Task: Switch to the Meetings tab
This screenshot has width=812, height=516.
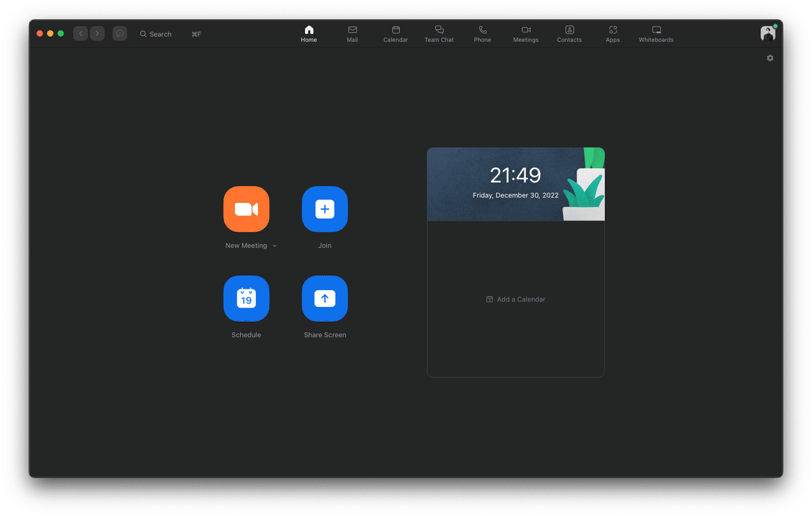Action: [526, 34]
